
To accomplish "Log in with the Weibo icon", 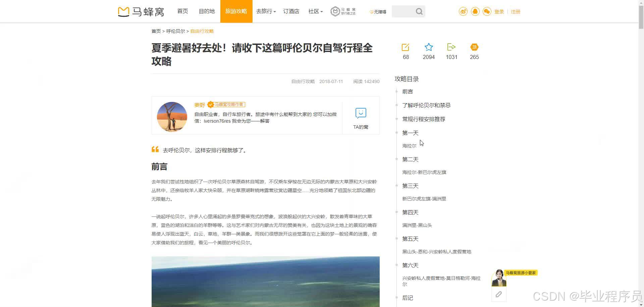I will pos(463,11).
